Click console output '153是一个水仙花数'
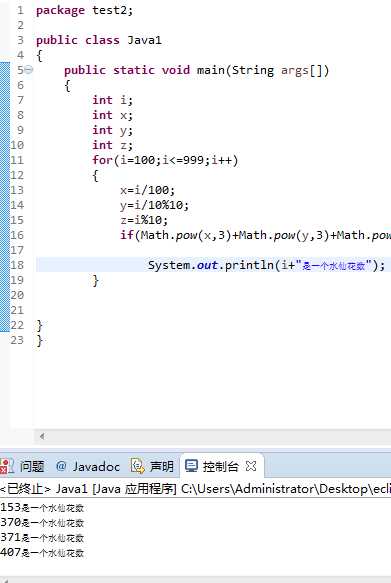The height and width of the screenshot is (583, 391). click(x=42, y=508)
